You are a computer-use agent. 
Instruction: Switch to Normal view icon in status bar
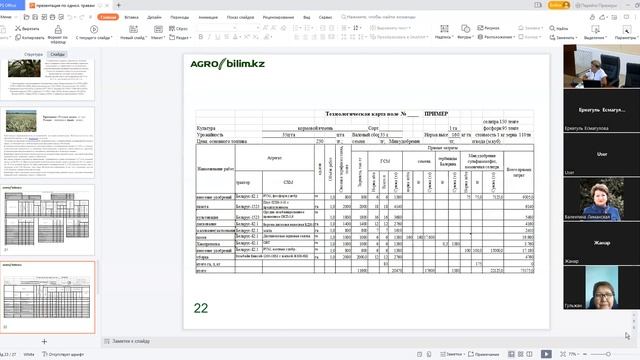(511, 354)
